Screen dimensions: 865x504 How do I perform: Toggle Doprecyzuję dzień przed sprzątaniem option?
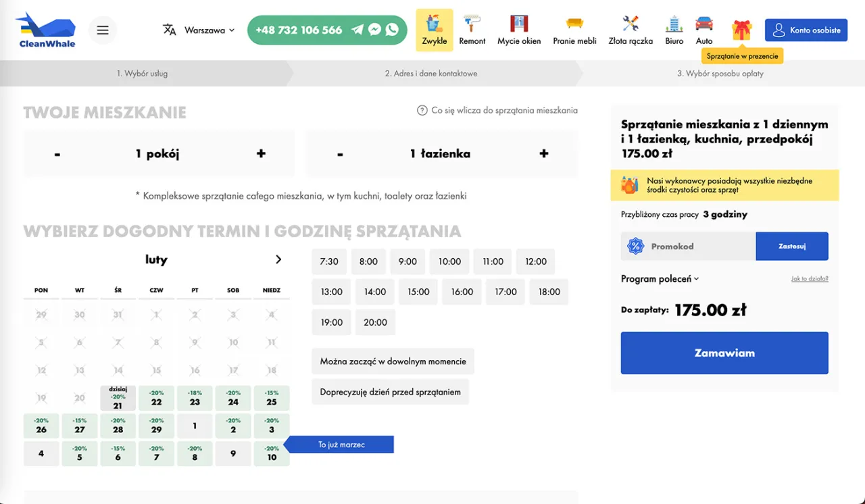(x=391, y=392)
